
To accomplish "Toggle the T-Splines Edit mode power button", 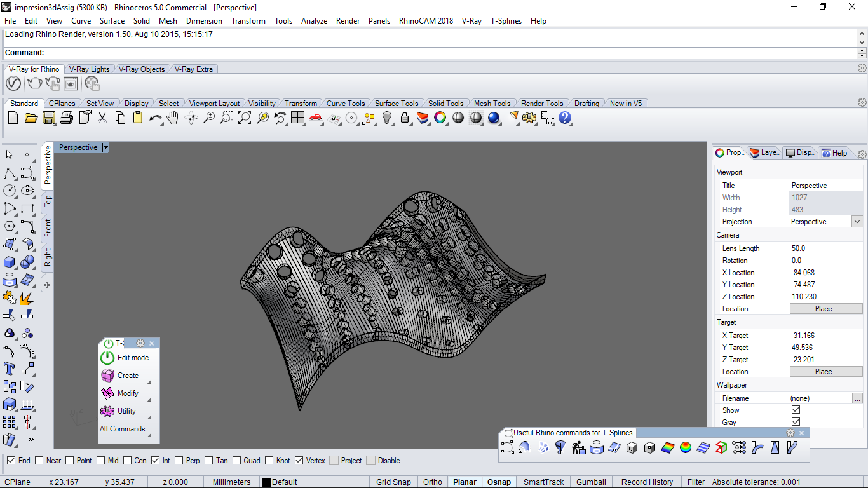I will pyautogui.click(x=107, y=358).
